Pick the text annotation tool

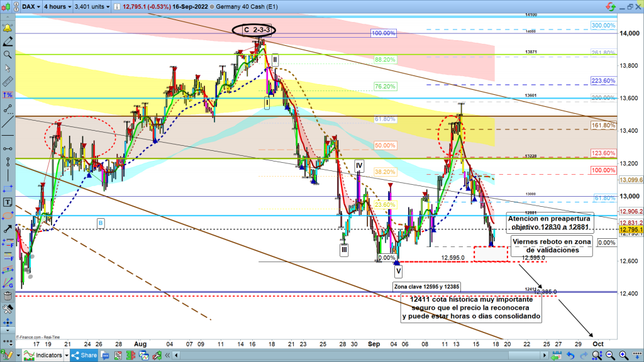coord(8,202)
